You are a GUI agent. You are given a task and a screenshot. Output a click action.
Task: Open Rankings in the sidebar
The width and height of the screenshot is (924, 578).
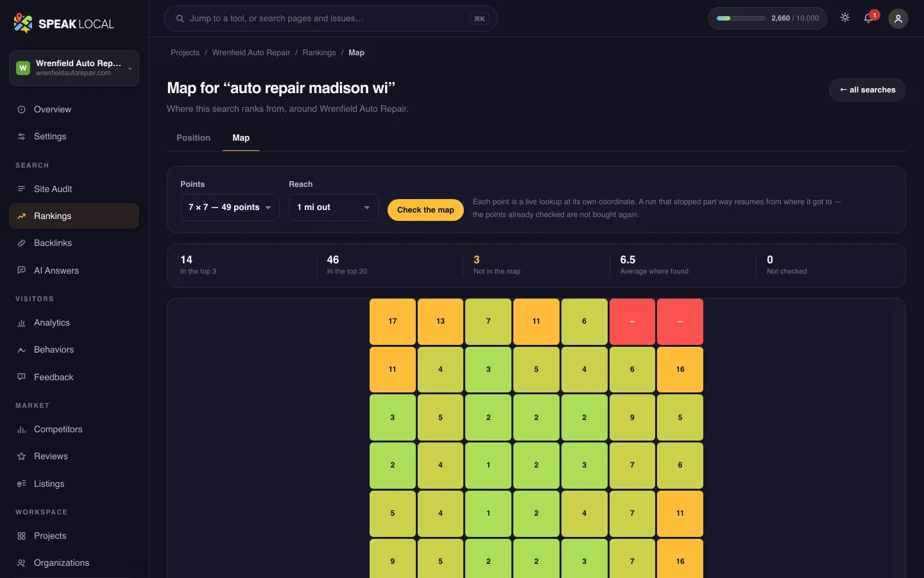74,216
